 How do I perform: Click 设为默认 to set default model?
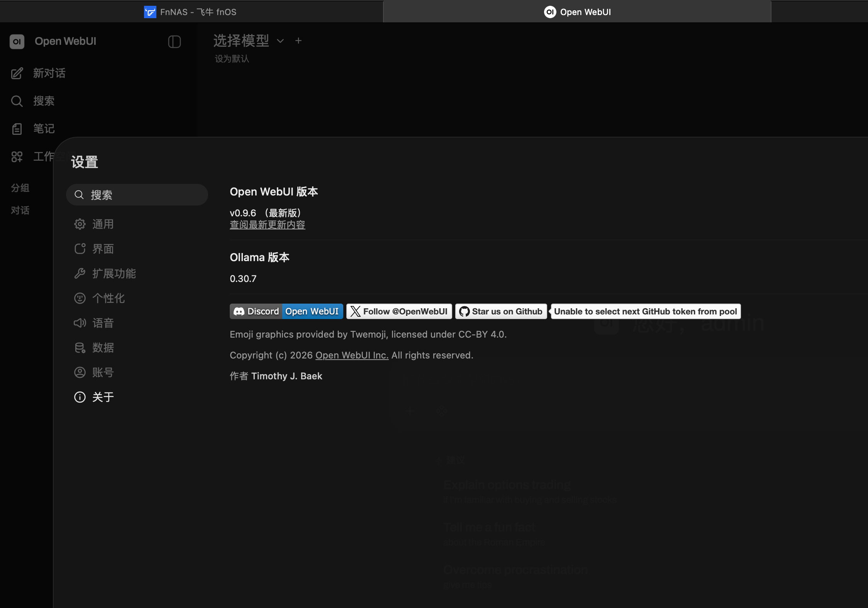point(232,59)
